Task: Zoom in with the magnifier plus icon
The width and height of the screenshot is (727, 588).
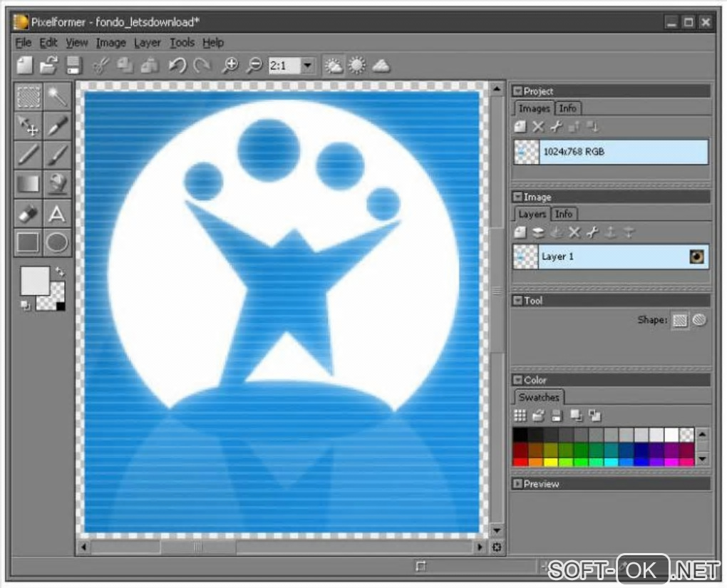Action: point(230,66)
